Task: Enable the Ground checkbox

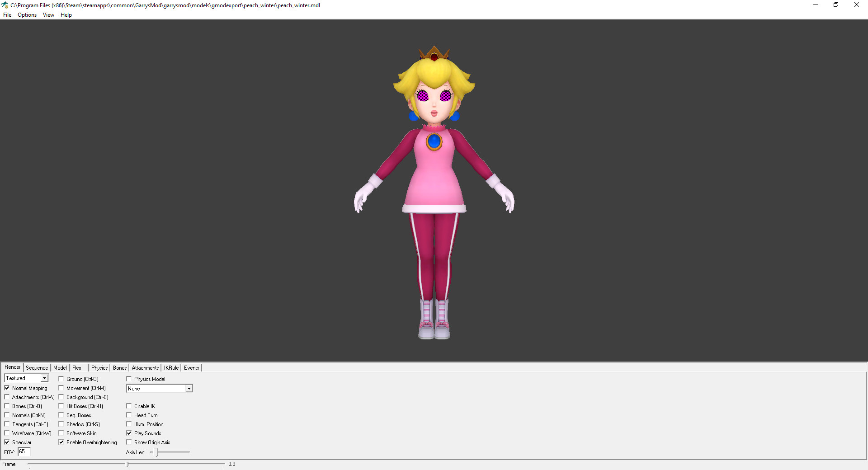Action: point(61,379)
